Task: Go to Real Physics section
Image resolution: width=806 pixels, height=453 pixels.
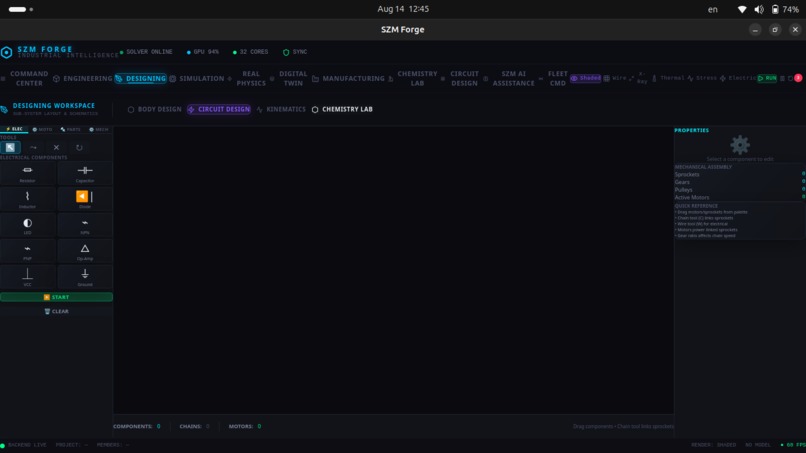Action: (247, 79)
